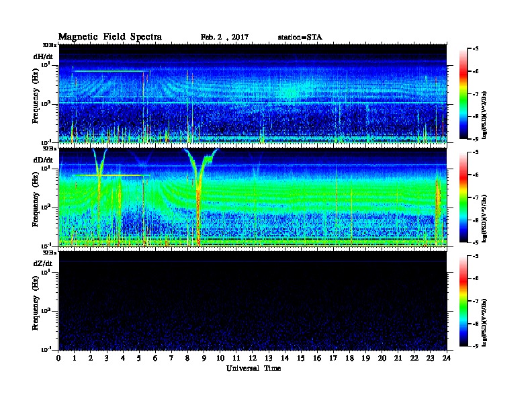Image resolution: width=532 pixels, height=411 pixels.
Task: Click inside the dD/dt spectrogram plot
Action: tap(253, 197)
